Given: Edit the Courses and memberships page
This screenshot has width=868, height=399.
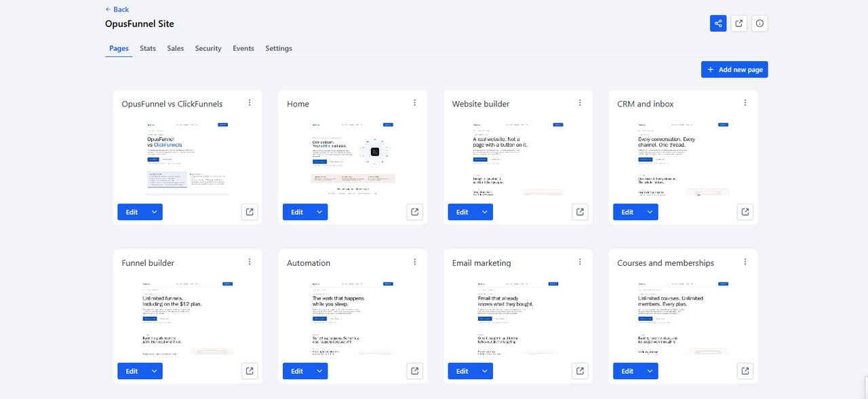Looking at the screenshot, I should (x=627, y=370).
